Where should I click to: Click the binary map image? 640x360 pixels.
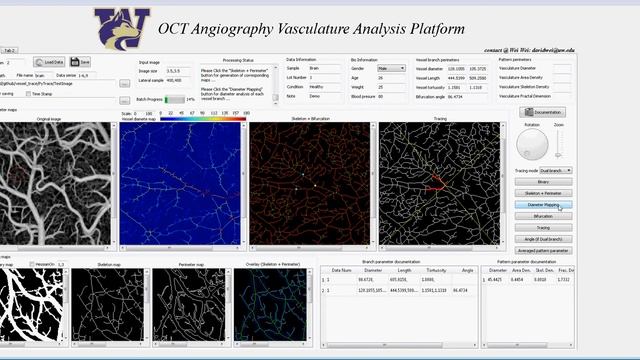click(31, 304)
